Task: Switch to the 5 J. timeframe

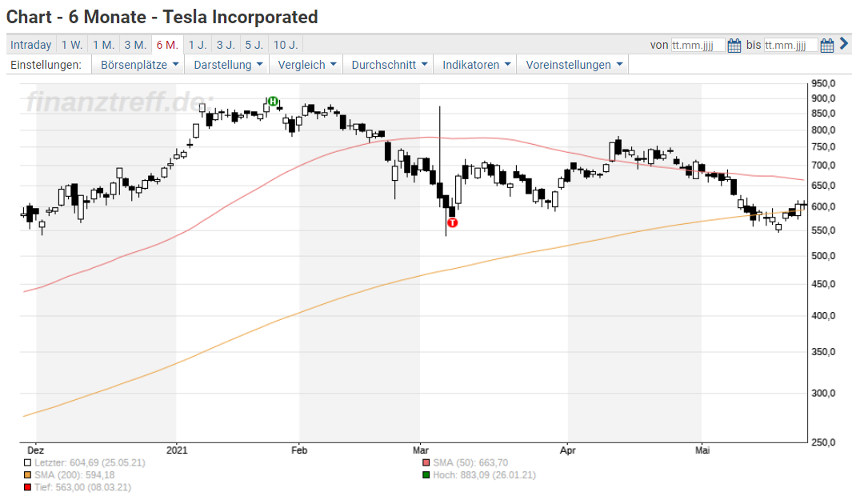Action: tap(254, 45)
